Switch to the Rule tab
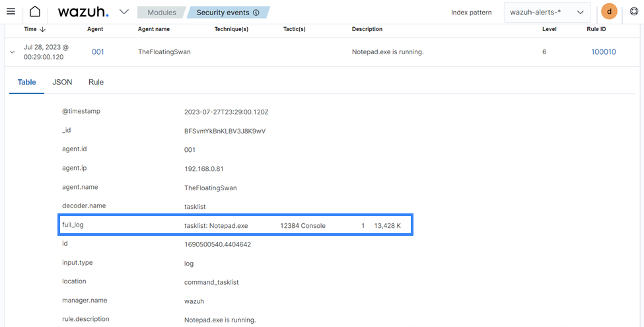Image resolution: width=644 pixels, height=327 pixels. (96, 82)
